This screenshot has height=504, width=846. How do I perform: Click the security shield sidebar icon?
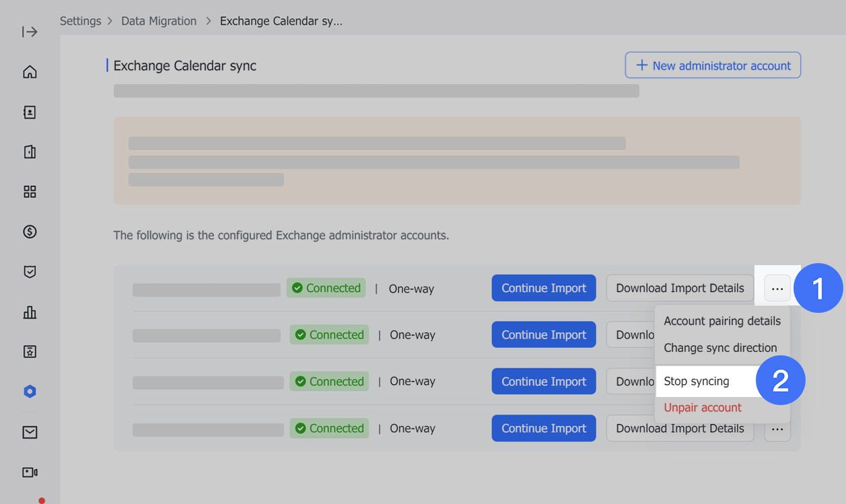[30, 272]
